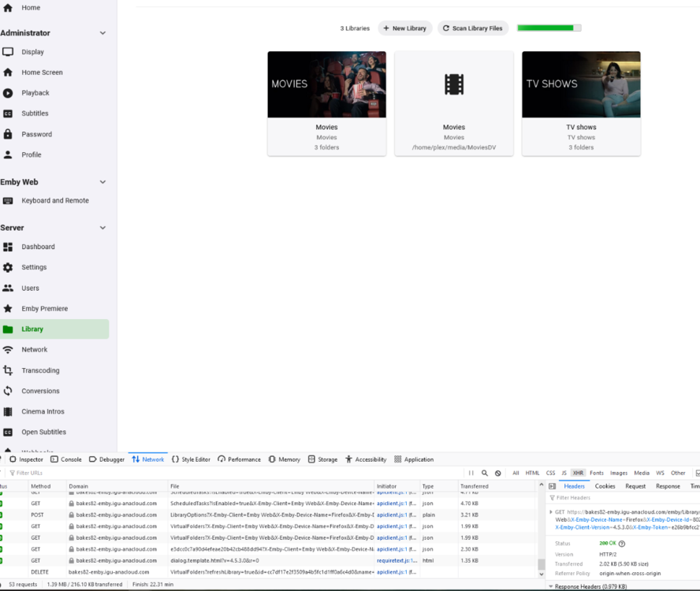Screen dimensions: 700x591
Task: Select the Library folder item
Action: tap(54, 329)
